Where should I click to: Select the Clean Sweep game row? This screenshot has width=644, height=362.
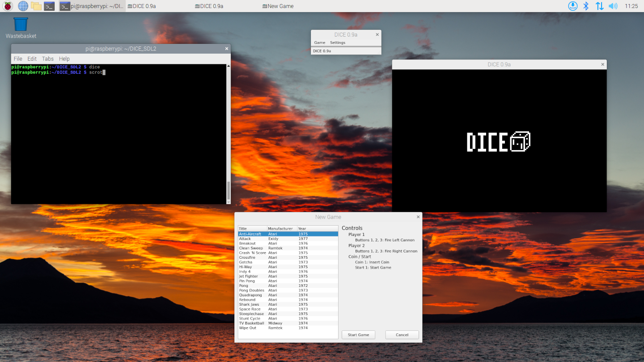click(x=288, y=248)
